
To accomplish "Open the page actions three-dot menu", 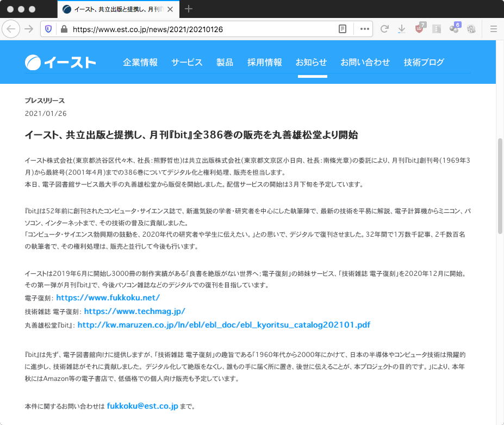I will (364, 29).
